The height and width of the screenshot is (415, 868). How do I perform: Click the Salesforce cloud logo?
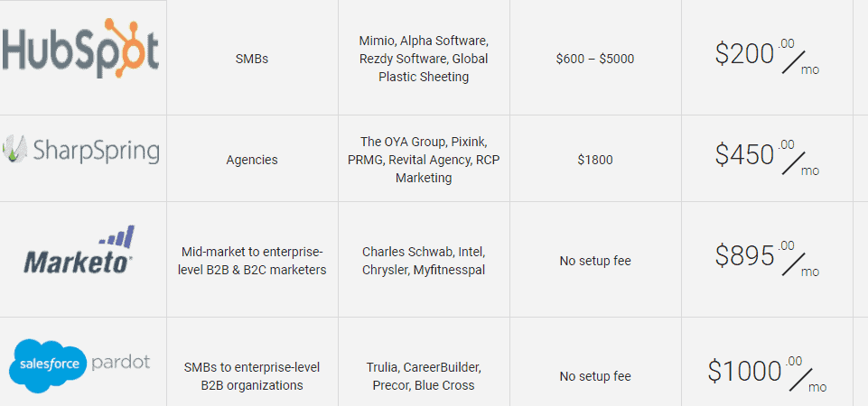(x=49, y=363)
